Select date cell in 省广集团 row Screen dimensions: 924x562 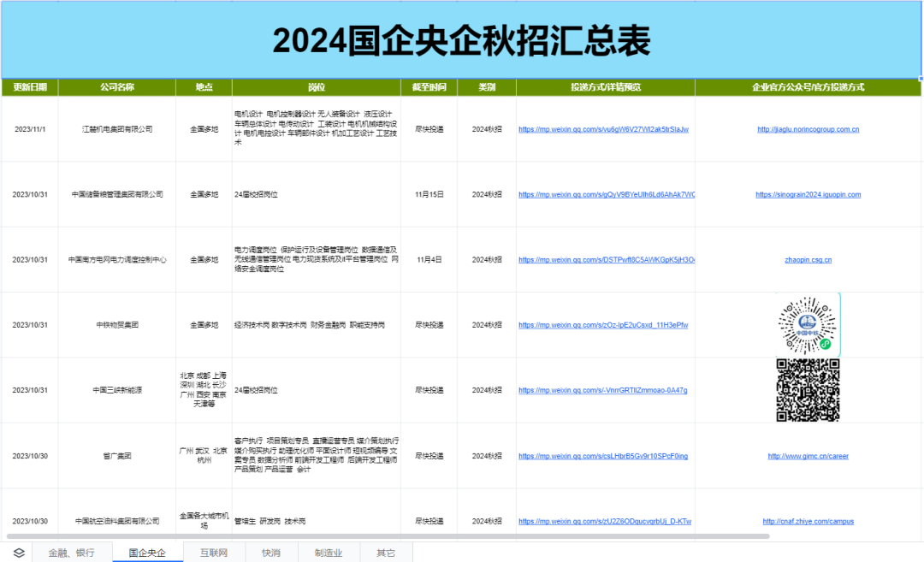click(30, 456)
